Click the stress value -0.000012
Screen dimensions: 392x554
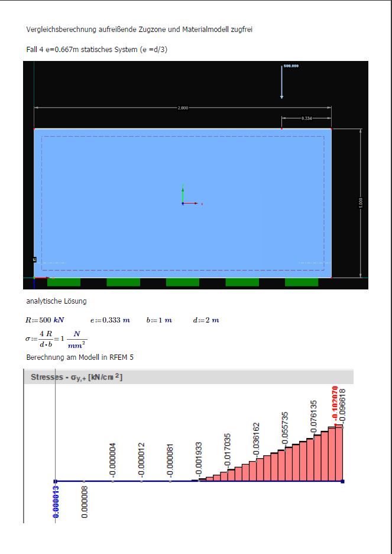141,460
